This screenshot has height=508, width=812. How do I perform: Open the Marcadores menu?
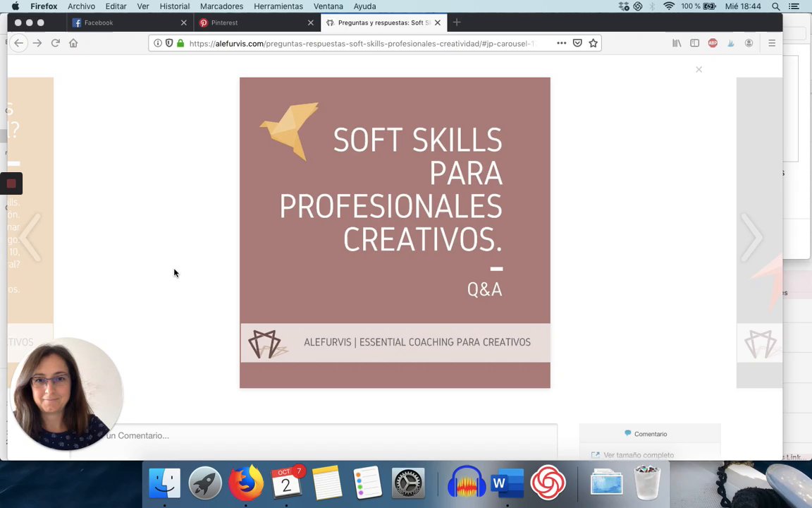(221, 6)
